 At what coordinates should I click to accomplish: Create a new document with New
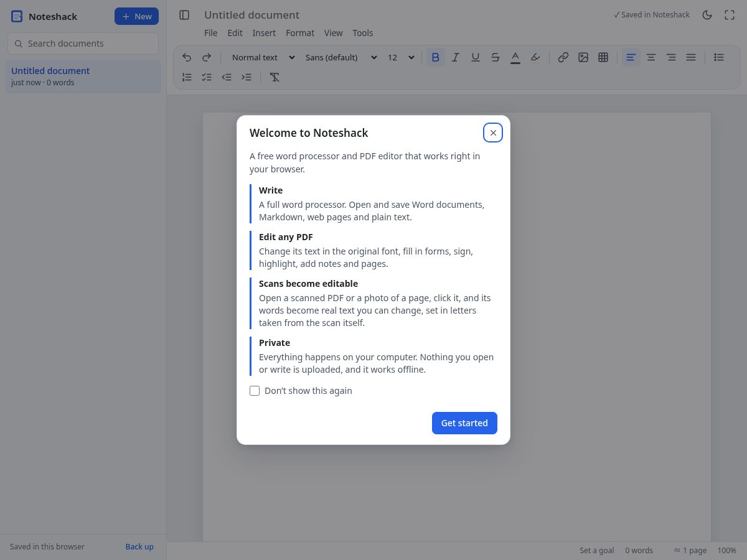[x=136, y=16]
